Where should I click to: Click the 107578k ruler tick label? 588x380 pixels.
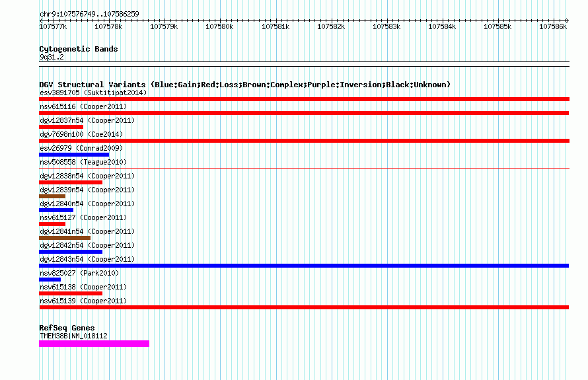tap(108, 26)
